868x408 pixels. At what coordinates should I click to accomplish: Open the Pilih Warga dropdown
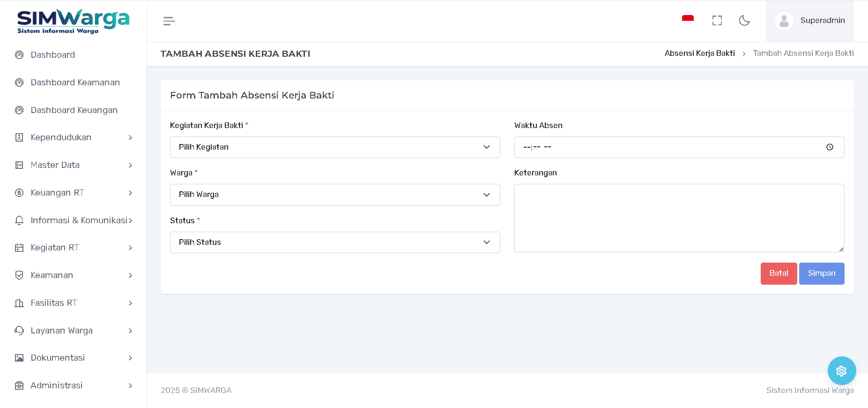[334, 195]
